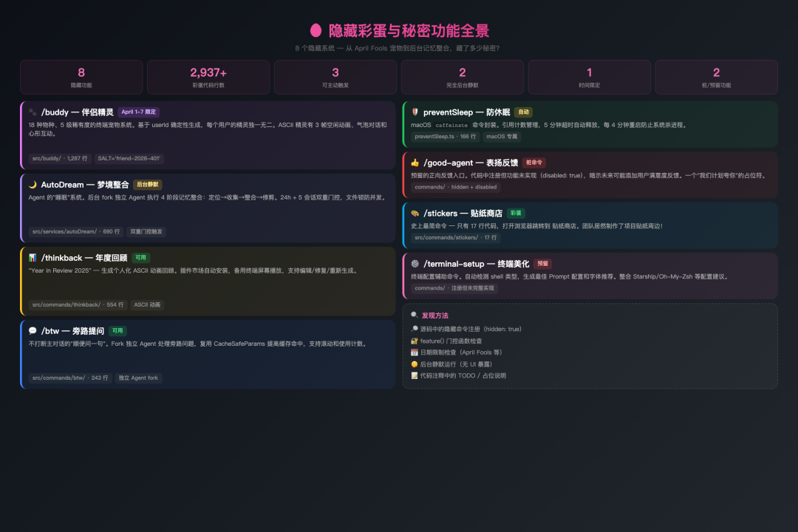Click the memo icon beside 代码注释中的 TODO
798x532 pixels.
[415, 375]
